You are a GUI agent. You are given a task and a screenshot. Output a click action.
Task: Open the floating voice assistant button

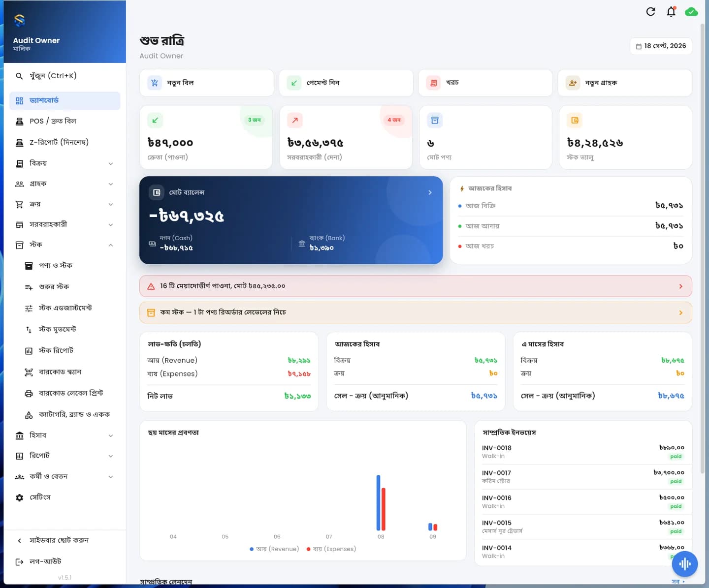pyautogui.click(x=685, y=564)
